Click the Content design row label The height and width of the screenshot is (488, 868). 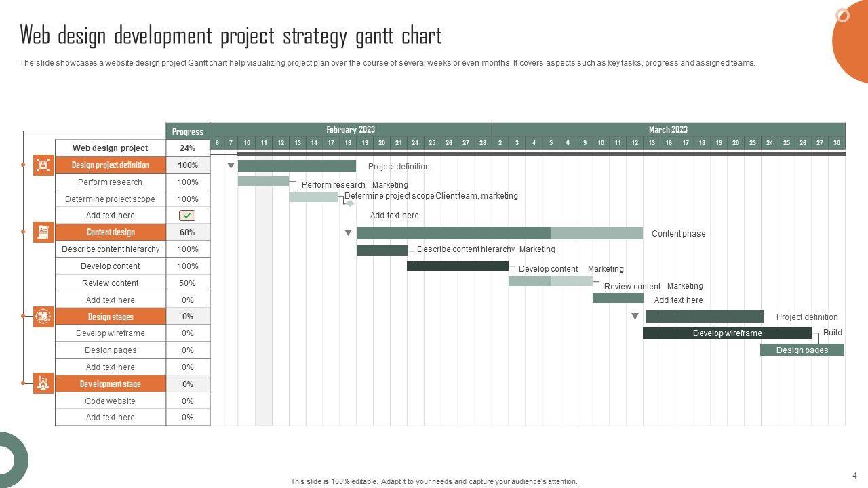coord(111,232)
